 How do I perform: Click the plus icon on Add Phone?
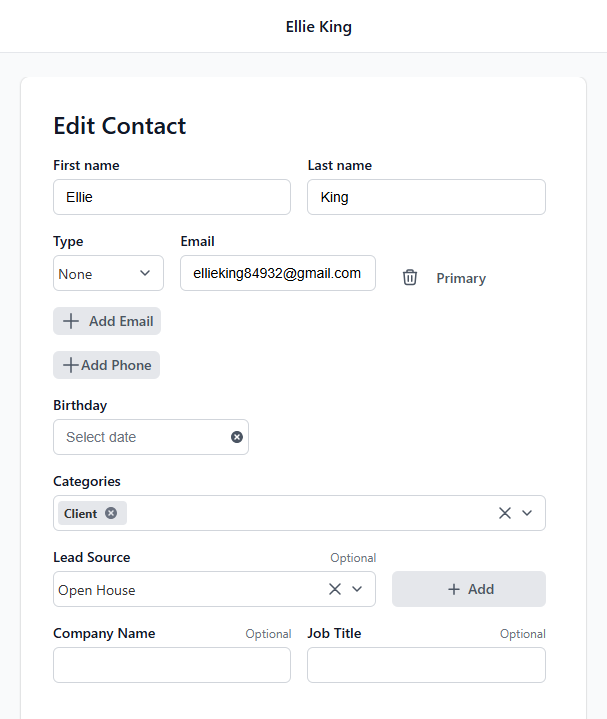tap(71, 365)
